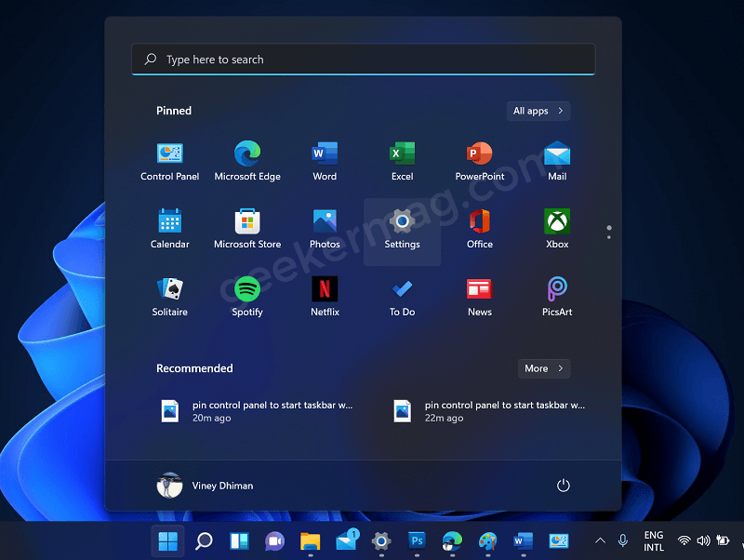Open File Explorer from the taskbar
744x560 pixels.
[x=311, y=541]
